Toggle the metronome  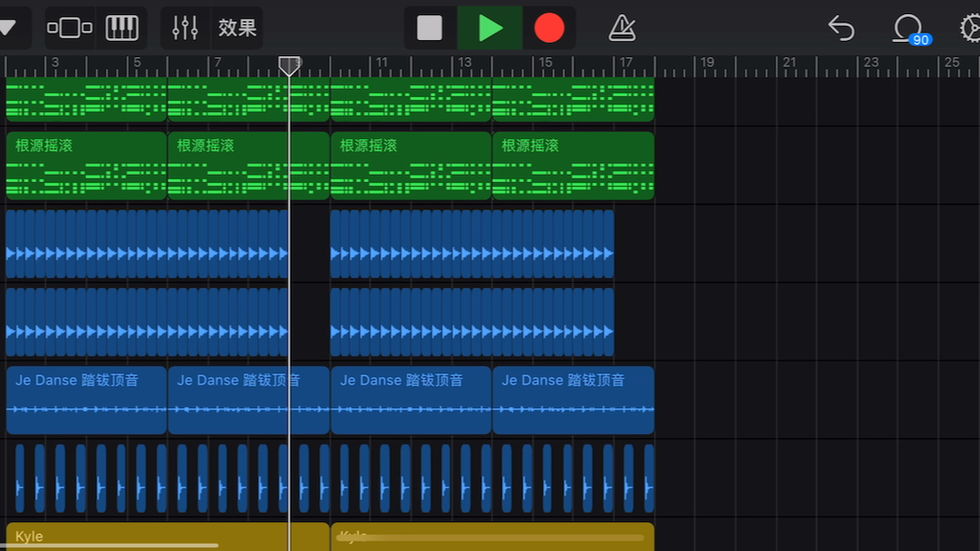click(x=622, y=28)
